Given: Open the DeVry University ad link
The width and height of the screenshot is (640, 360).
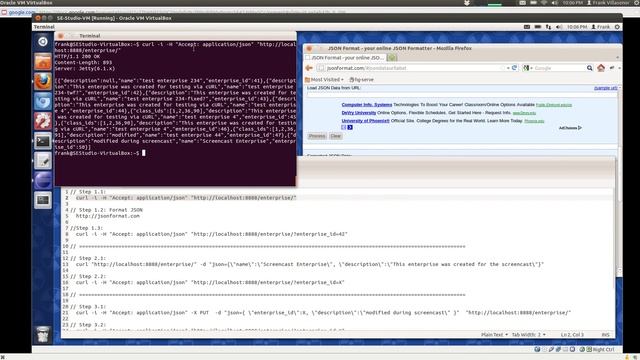Looking at the screenshot, I should coord(358,113).
